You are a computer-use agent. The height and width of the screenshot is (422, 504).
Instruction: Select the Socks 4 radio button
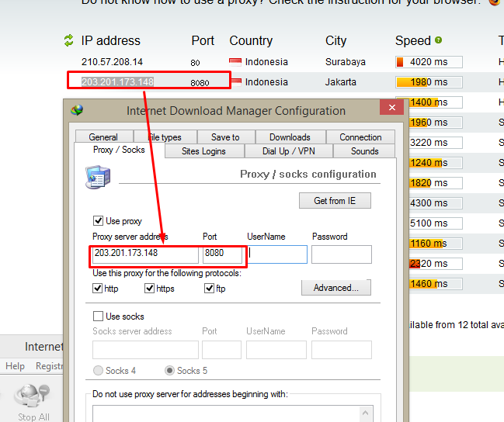[x=98, y=371]
